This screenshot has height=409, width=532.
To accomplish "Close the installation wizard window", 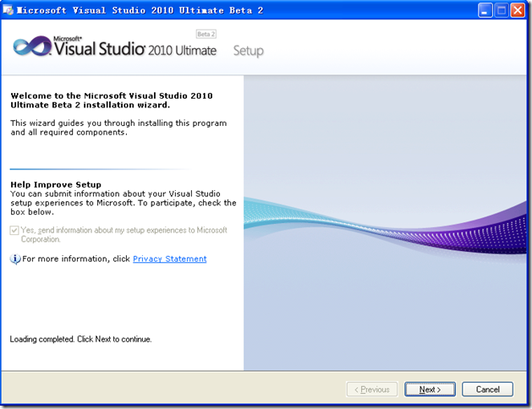I will tap(518, 10).
